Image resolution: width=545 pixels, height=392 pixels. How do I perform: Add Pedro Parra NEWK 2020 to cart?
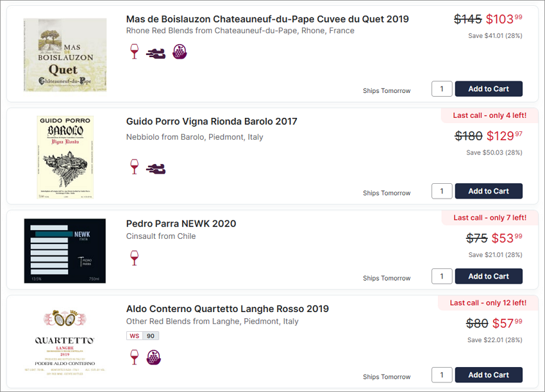(489, 276)
